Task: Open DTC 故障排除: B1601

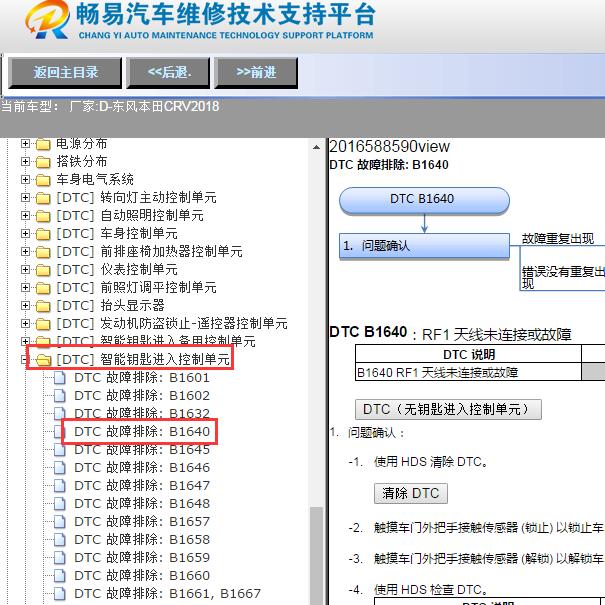Action: click(x=142, y=378)
